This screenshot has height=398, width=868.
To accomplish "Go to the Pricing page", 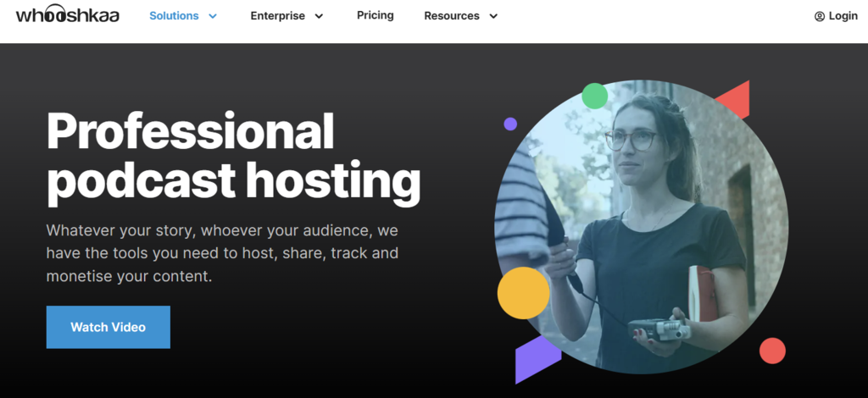I will (x=376, y=15).
